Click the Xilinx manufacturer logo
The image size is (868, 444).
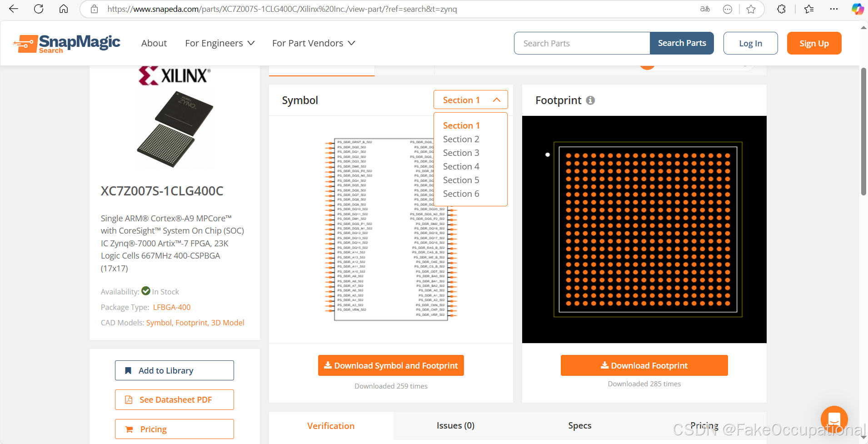click(175, 75)
